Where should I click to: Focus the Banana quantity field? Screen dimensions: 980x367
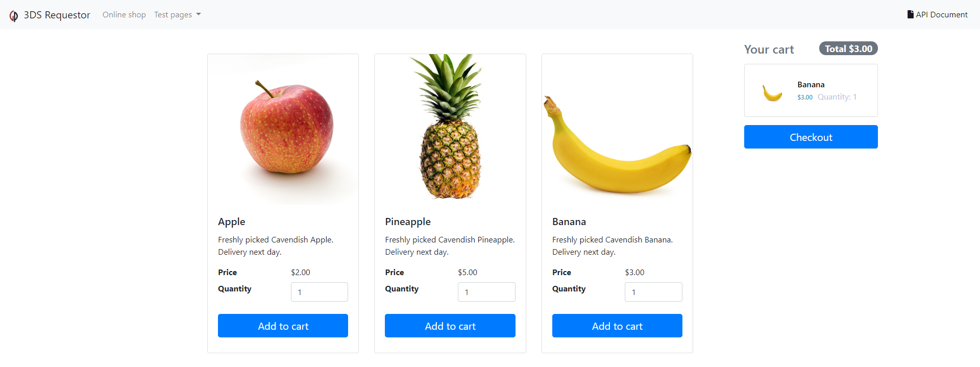tap(653, 292)
